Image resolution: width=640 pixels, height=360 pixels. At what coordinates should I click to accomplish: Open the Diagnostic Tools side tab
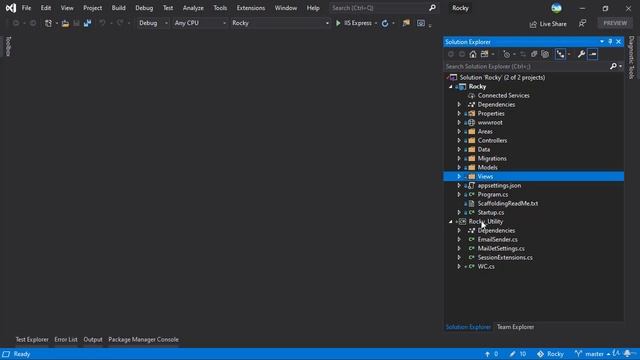(631, 58)
